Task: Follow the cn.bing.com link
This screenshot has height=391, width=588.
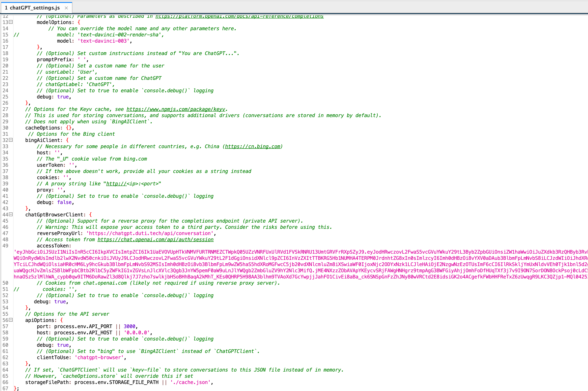Action: pos(253,146)
